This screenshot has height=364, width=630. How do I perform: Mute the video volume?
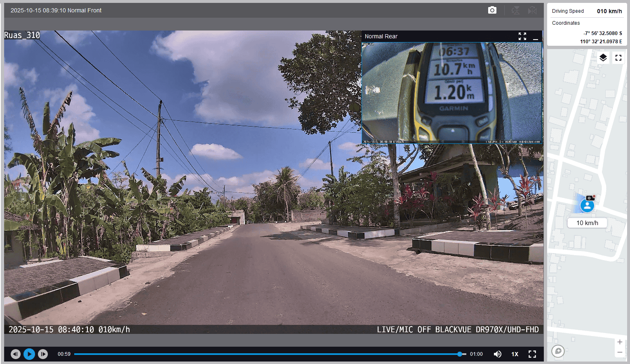(x=498, y=354)
